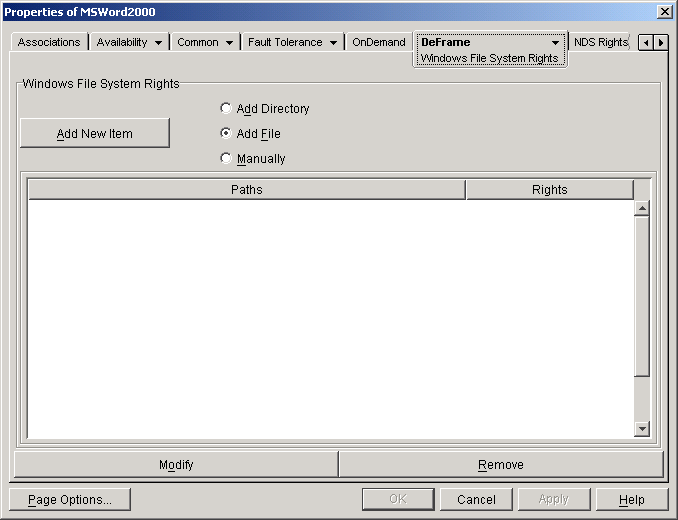Click the vertical scrollbar track of the paths list

pos(642,399)
